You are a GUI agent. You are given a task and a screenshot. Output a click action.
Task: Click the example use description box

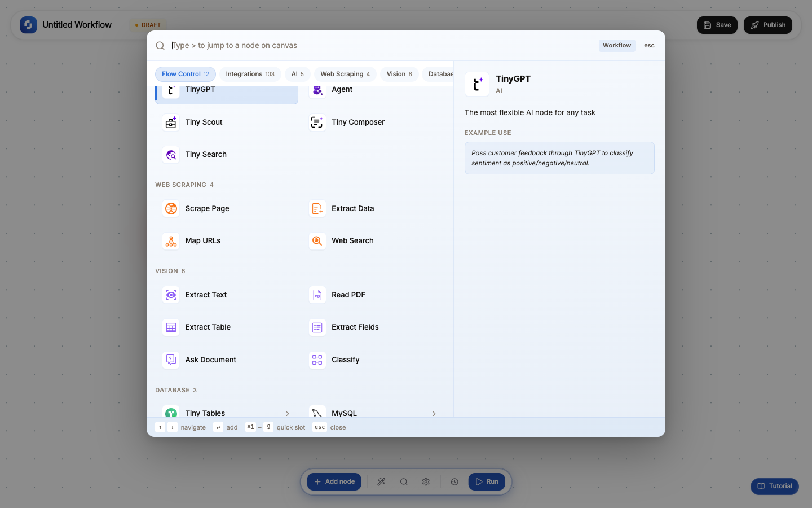[559, 158]
